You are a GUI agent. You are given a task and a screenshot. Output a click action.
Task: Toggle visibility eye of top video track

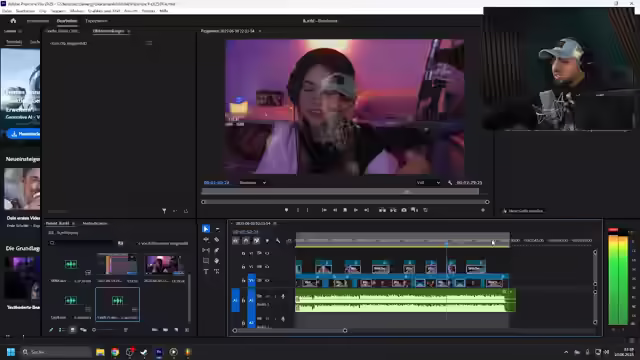click(267, 253)
